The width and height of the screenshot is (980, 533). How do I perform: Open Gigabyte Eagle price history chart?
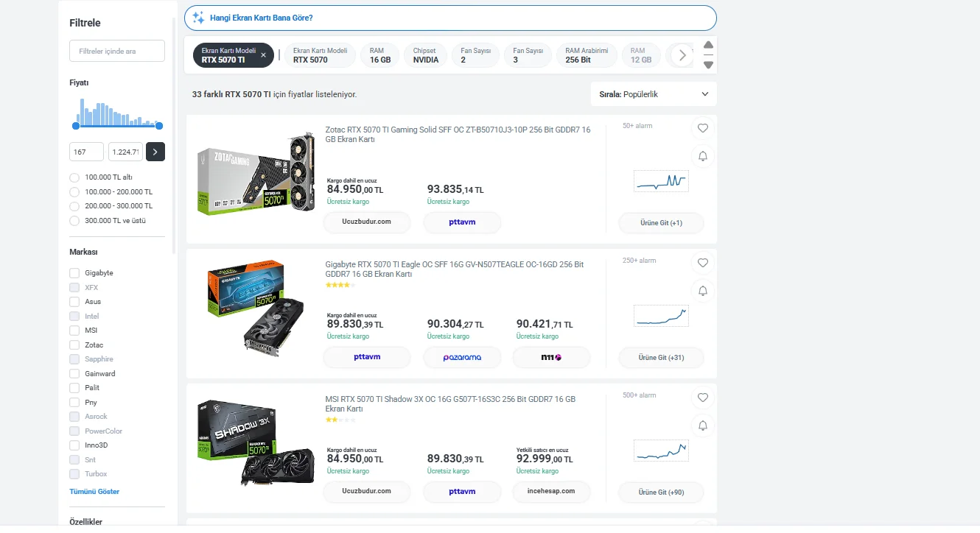click(x=661, y=316)
